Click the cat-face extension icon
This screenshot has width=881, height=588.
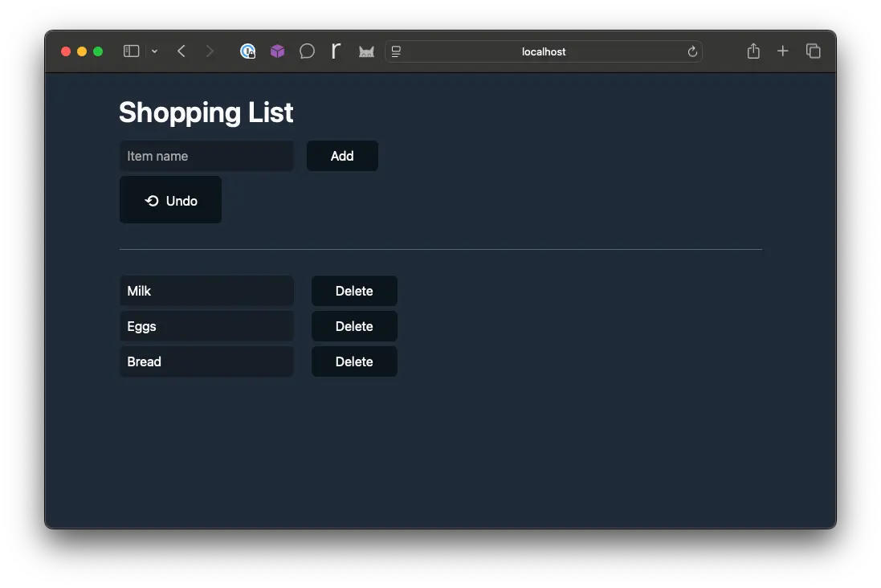366,51
